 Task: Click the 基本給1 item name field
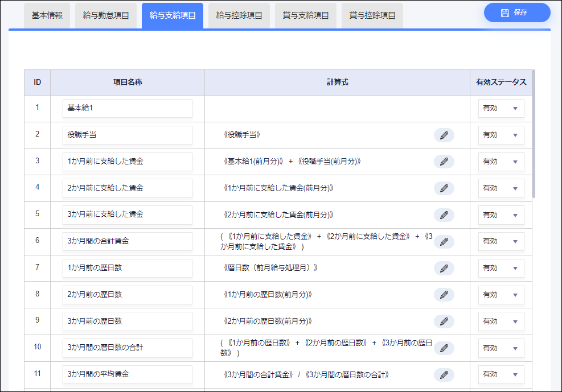tap(127, 108)
